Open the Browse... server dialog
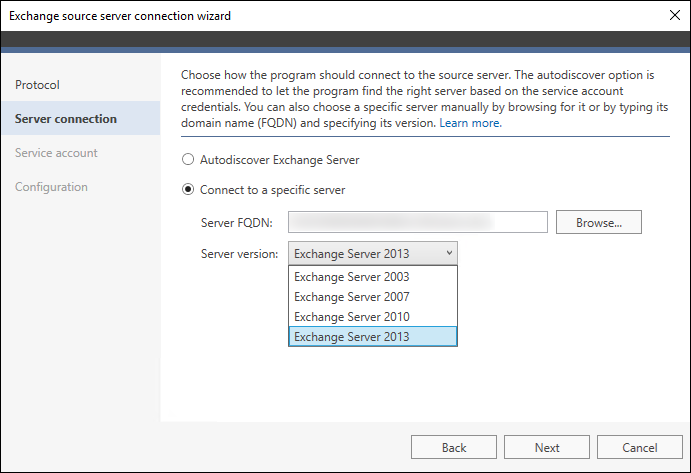 [599, 222]
